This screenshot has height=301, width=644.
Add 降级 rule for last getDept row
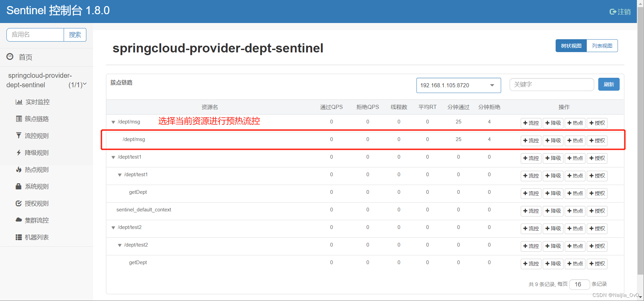553,263
